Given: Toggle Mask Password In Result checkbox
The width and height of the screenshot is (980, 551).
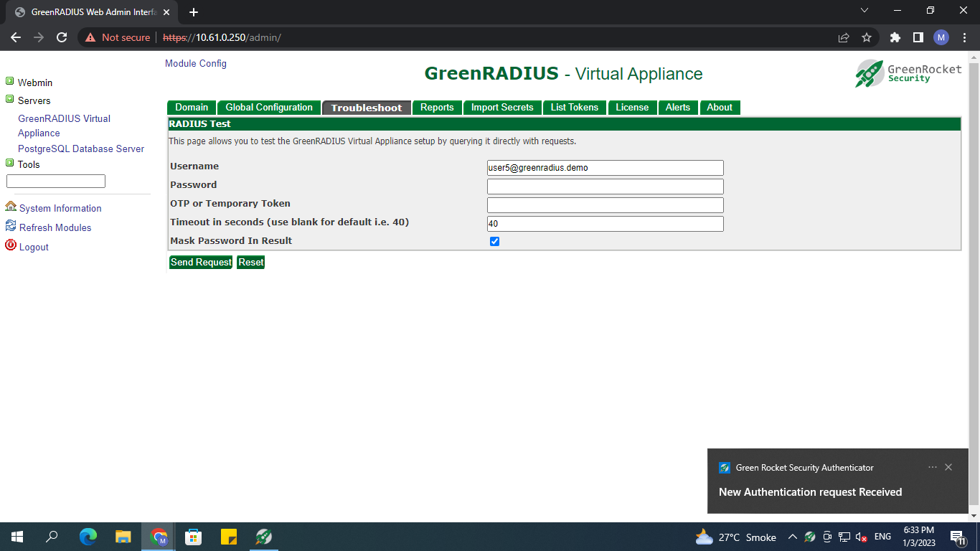Looking at the screenshot, I should 494,241.
